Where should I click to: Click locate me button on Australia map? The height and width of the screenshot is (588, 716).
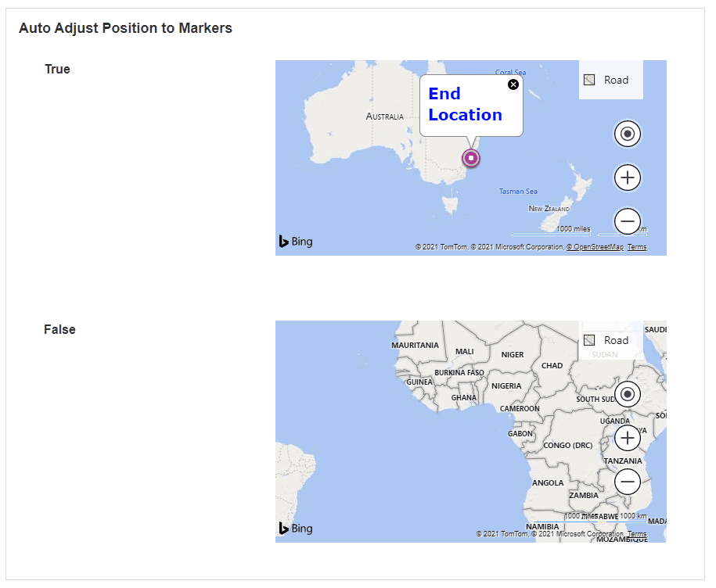[x=627, y=134]
